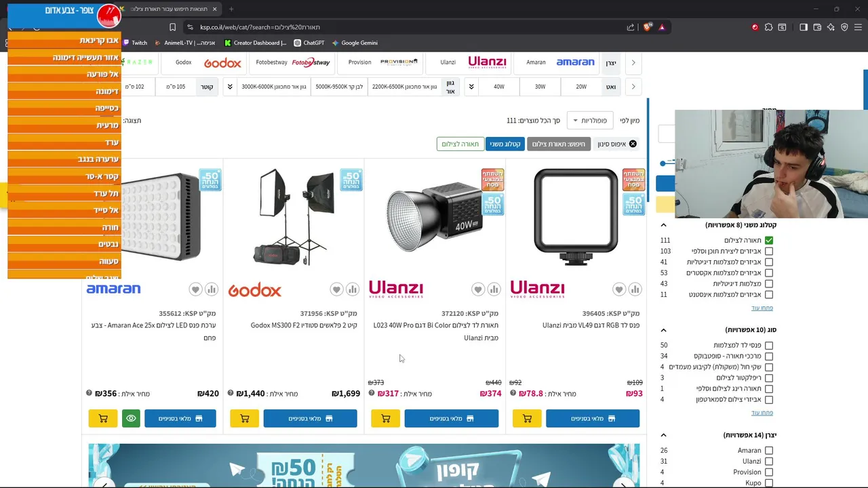The image size is (868, 488).
Task: Show more brands with the brand-row arrow
Action: (633, 62)
